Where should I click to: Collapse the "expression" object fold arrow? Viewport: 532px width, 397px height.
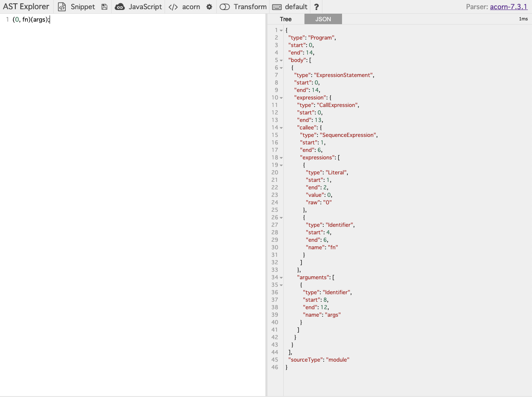click(281, 98)
